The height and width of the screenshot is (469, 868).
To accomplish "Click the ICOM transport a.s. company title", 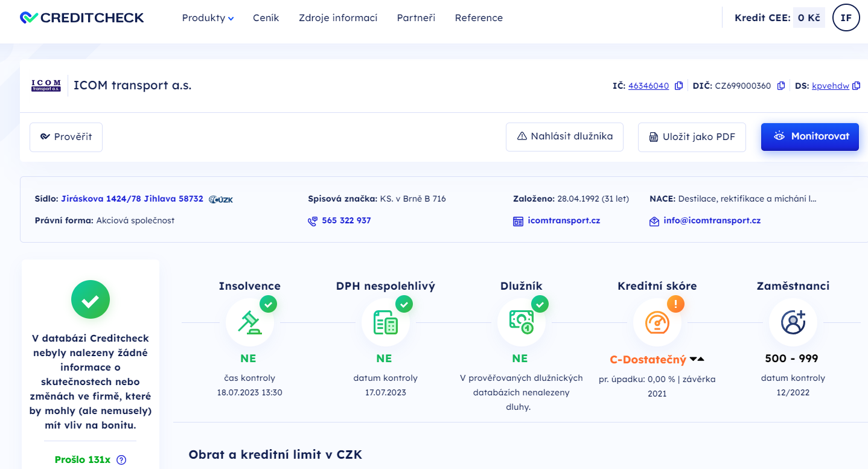I will (x=132, y=86).
